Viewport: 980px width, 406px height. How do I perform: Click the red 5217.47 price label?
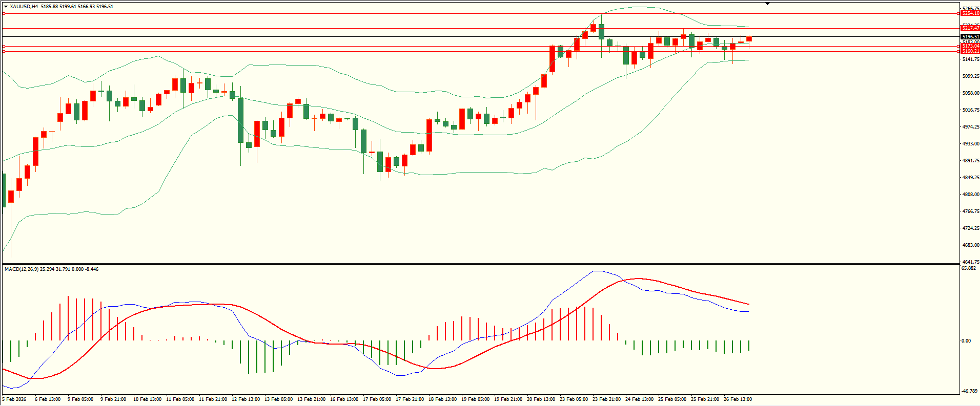[970, 28]
